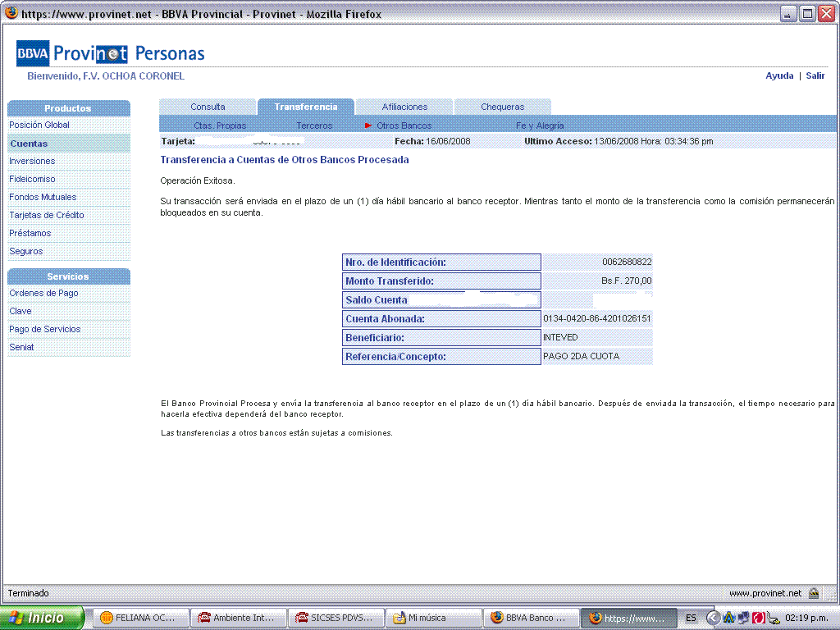Select Otros Bancos sub-tab

[x=404, y=126]
